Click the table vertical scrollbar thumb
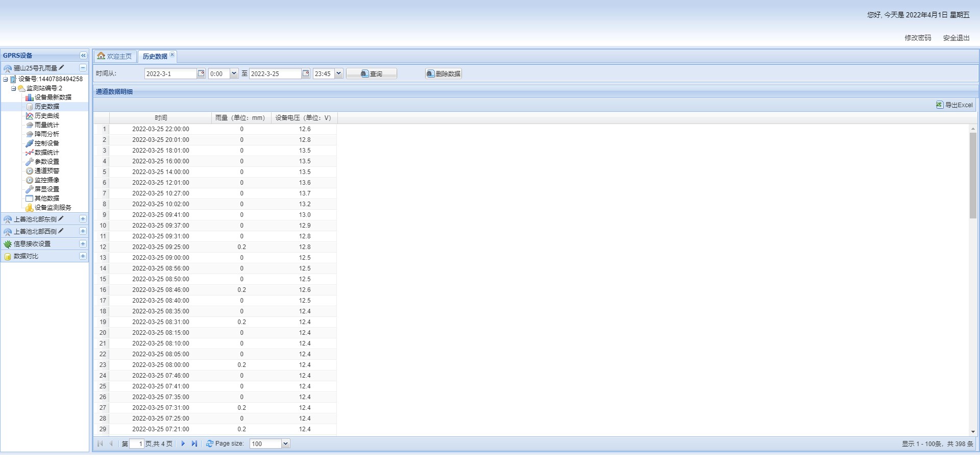This screenshot has width=980, height=467. (973, 176)
